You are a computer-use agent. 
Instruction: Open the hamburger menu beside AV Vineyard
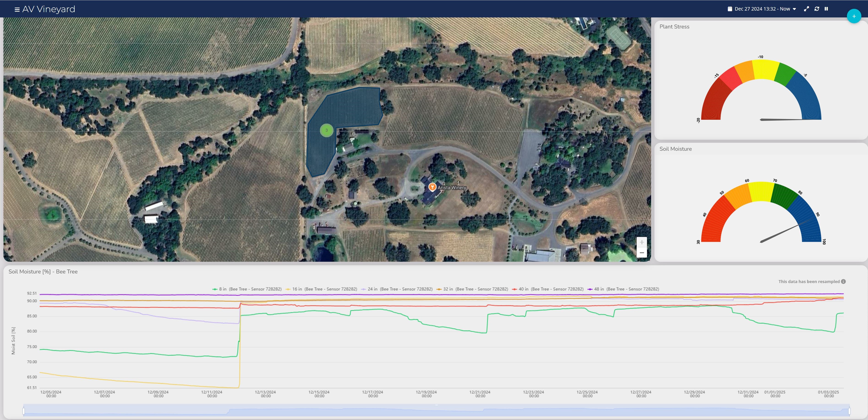17,9
